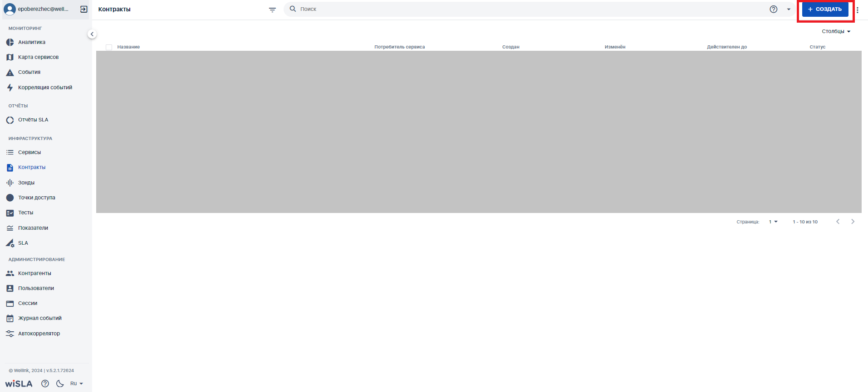Sort by the Название column header
868x392 pixels.
pos(128,47)
